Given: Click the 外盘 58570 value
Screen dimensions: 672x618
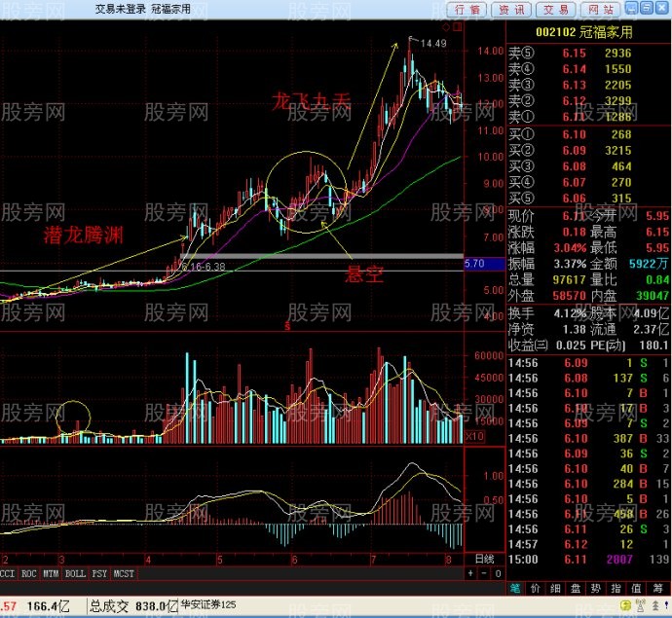Looking at the screenshot, I should pyautogui.click(x=569, y=296).
